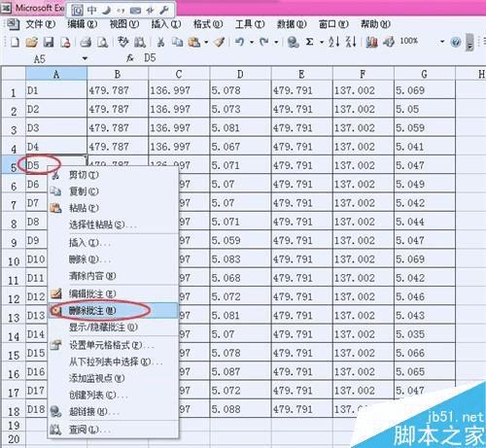The width and height of the screenshot is (486, 448).
Task: Click the Research toolbar icon
Action: pos(140,42)
